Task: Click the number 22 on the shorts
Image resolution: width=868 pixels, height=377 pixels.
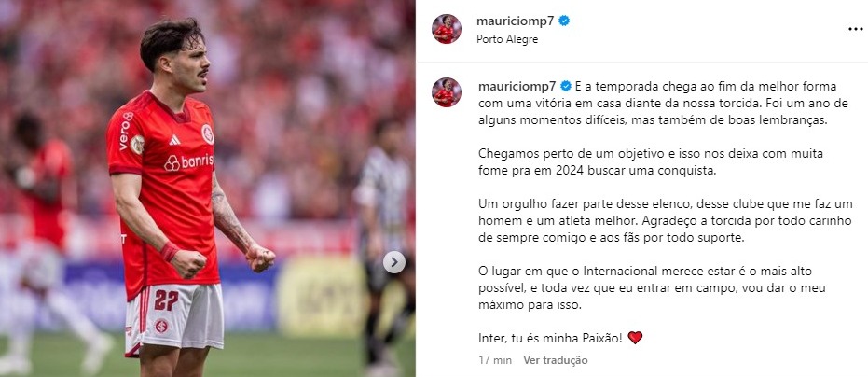Action: 166,300
